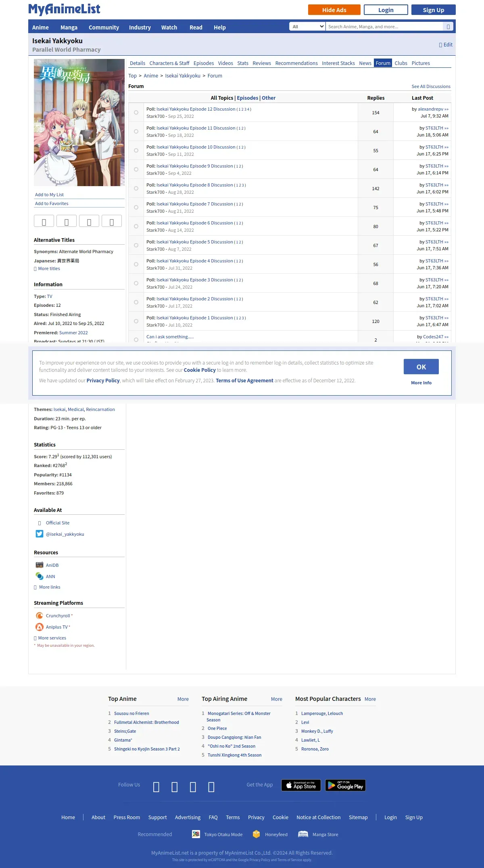Click the second share button under Add to Favorites
The height and width of the screenshot is (868, 484).
[67, 221]
